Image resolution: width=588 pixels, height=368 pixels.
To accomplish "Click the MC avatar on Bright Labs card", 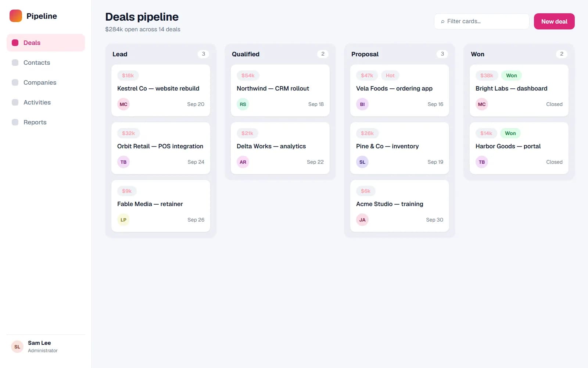I will click(482, 104).
